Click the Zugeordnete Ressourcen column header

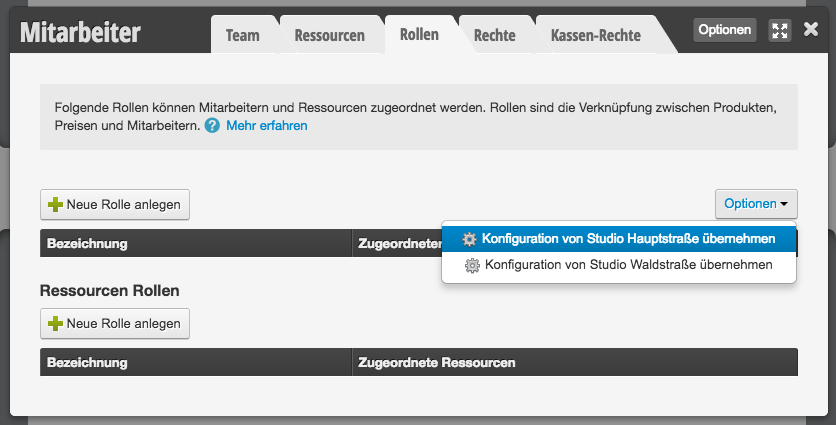coord(437,363)
